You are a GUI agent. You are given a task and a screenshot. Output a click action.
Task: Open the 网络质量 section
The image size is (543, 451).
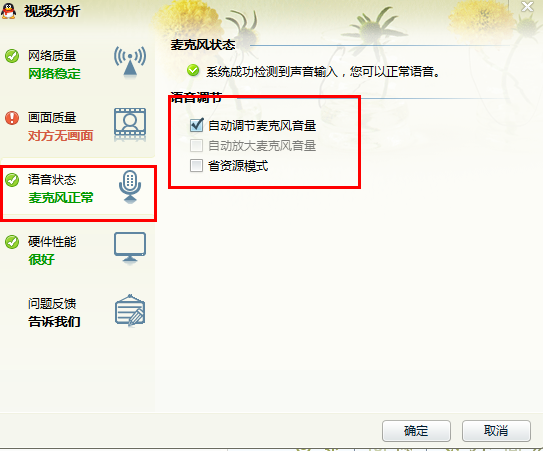(78, 64)
